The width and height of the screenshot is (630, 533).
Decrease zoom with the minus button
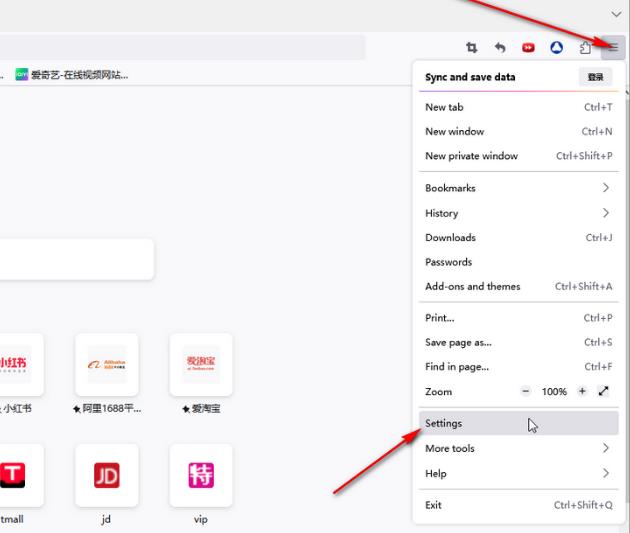(x=526, y=391)
